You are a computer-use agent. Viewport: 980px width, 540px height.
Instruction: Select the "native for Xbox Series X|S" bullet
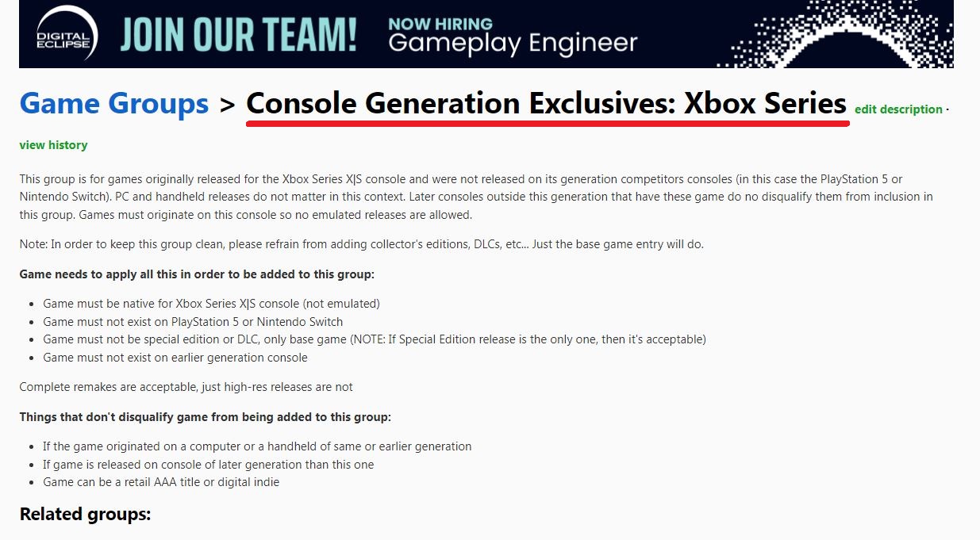211,304
